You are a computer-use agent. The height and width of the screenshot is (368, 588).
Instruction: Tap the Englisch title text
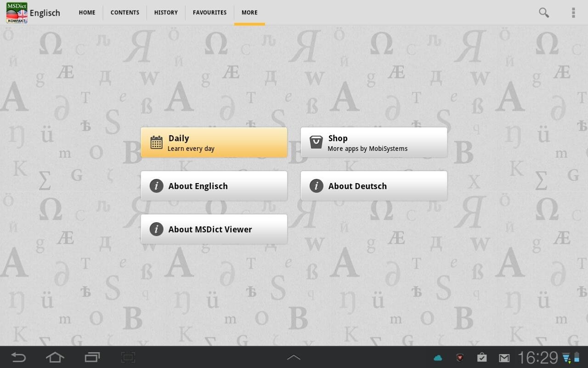click(x=45, y=13)
